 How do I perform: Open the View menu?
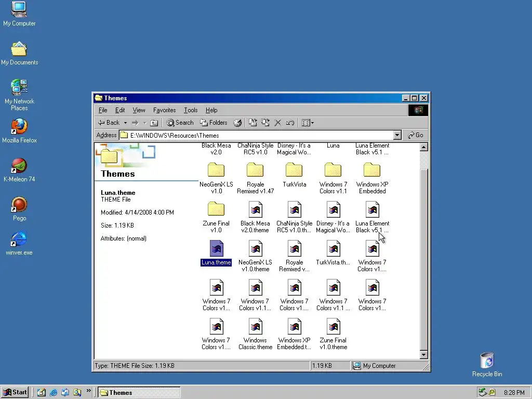point(139,110)
